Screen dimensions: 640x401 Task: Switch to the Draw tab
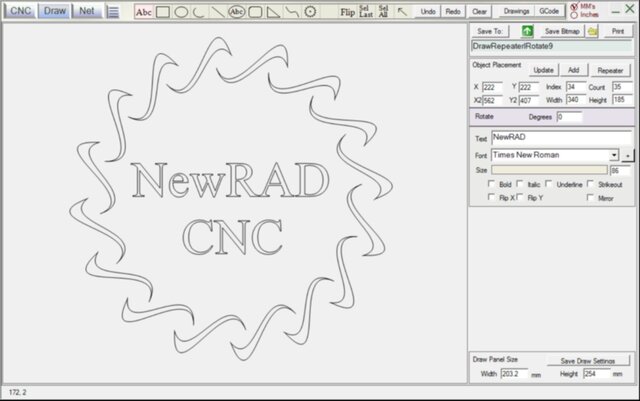(x=55, y=11)
